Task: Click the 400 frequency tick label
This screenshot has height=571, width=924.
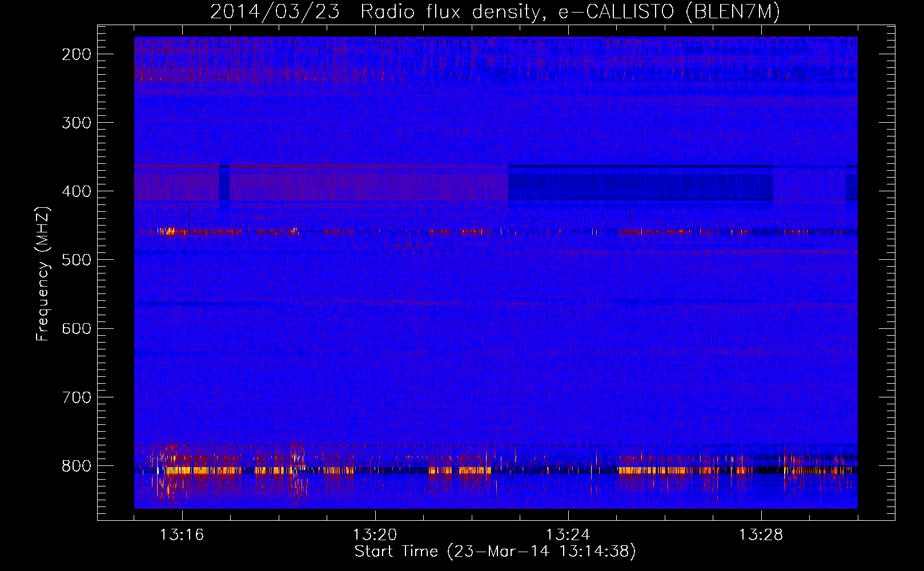Action: tap(77, 191)
